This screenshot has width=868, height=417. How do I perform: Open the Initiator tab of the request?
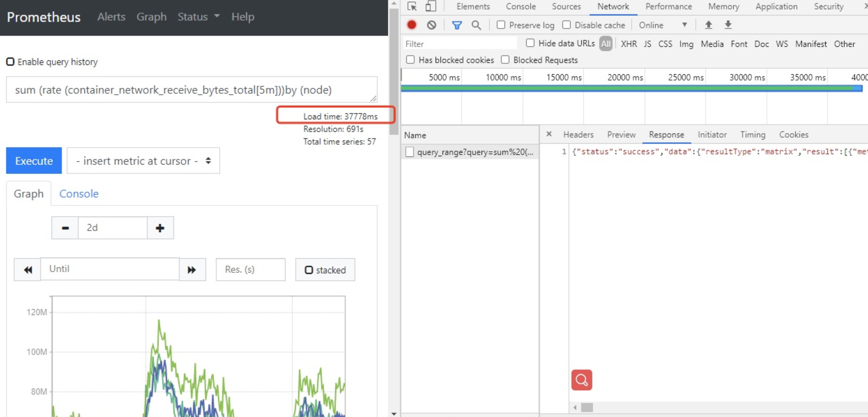click(x=712, y=135)
